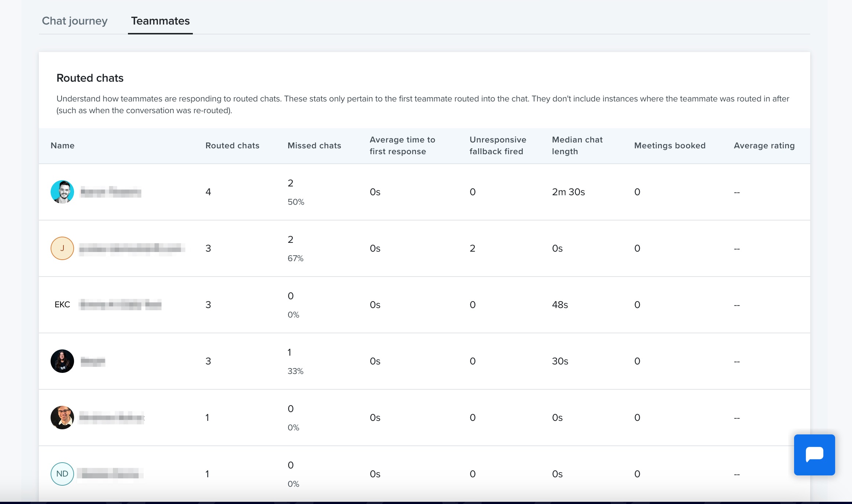Click routed chats value 4

(x=208, y=192)
